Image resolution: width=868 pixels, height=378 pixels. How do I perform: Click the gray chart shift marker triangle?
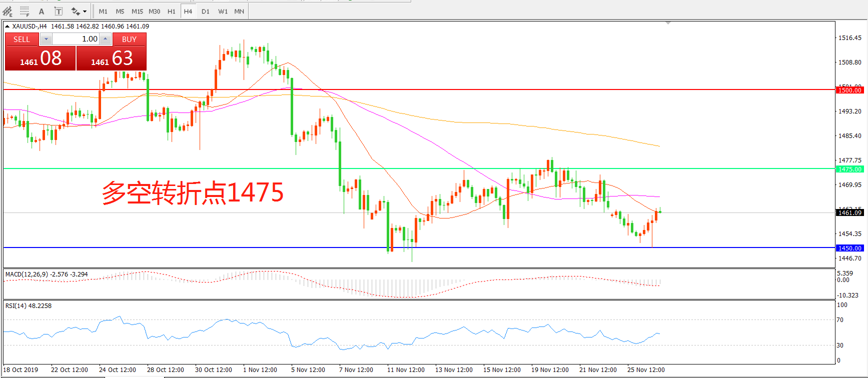click(668, 23)
